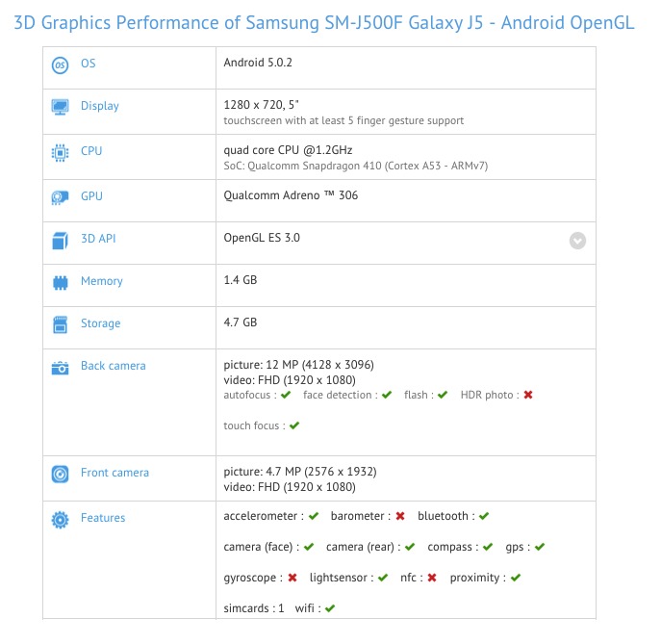Screen dimensions: 661x644
Task: Click the HDR photo red cross
Action: (x=528, y=395)
